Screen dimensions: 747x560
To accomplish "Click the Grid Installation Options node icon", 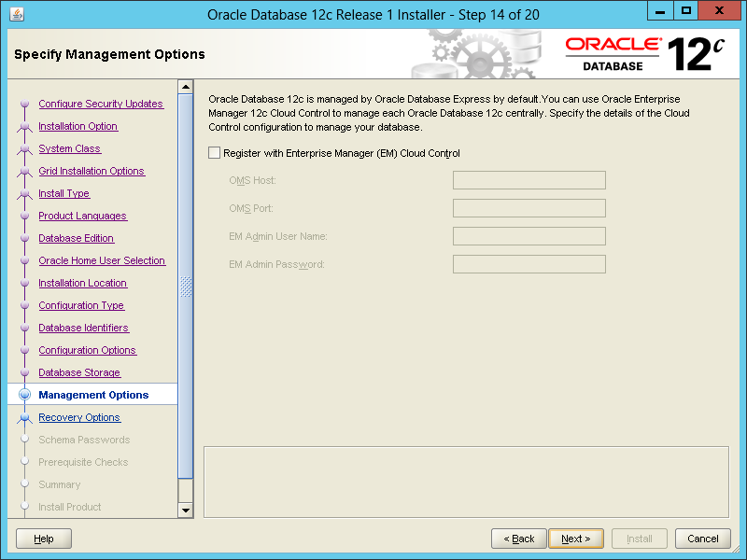I will [x=25, y=172].
